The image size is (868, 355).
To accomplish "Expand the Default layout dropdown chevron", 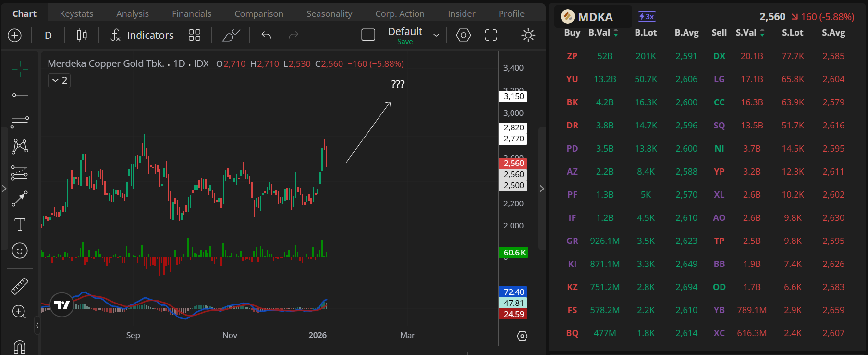I will click(x=436, y=35).
